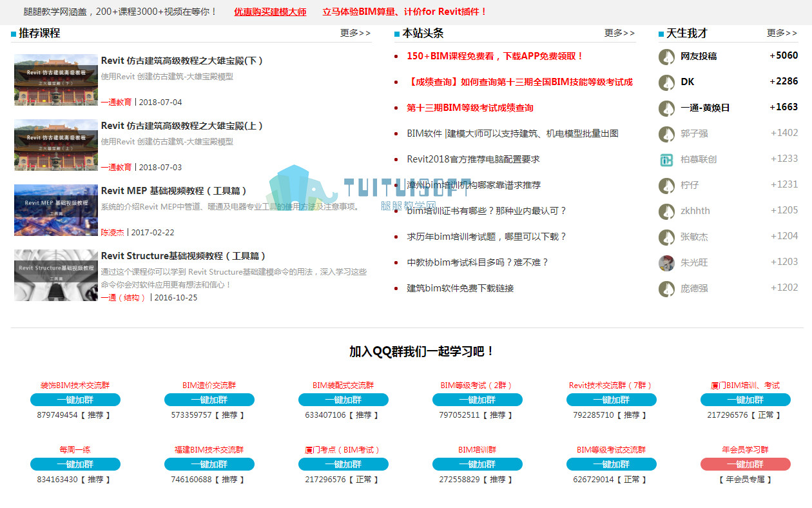The image size is (812, 508).
Task: Open bim培训证书有哪些 headline
Action: 487,211
